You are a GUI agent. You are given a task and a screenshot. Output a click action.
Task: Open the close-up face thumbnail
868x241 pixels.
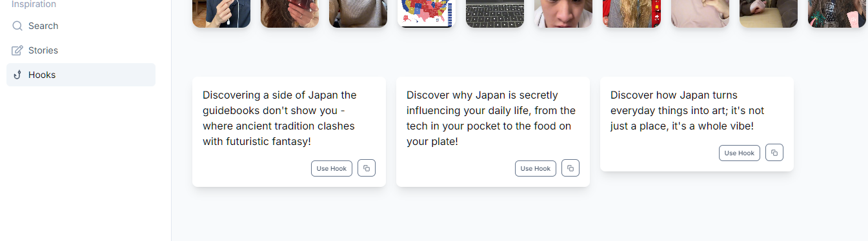point(563,14)
